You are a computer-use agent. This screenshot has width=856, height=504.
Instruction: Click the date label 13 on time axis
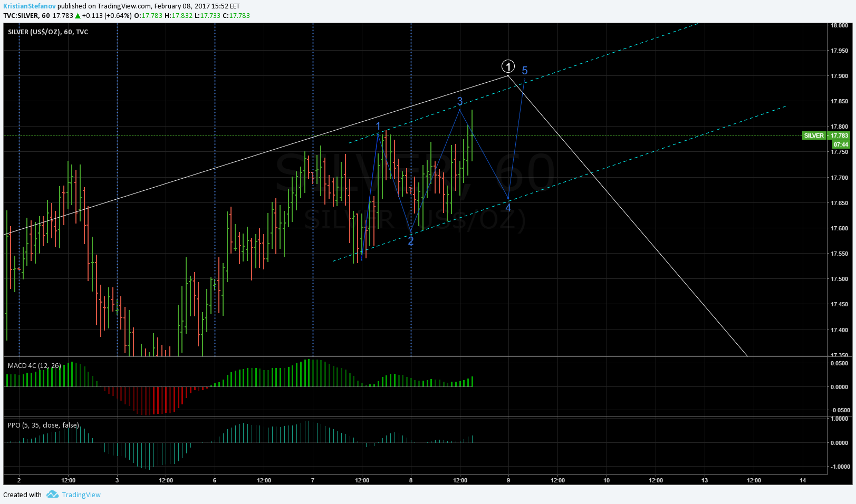click(705, 480)
